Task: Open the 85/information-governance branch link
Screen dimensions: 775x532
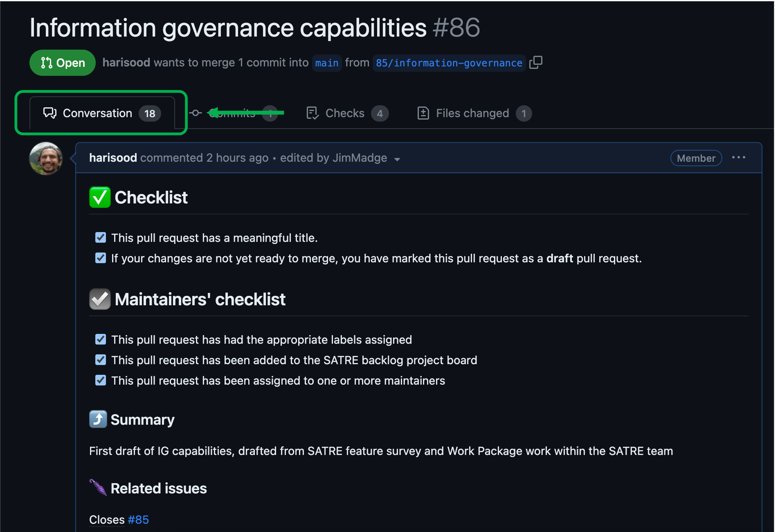Action: click(449, 63)
